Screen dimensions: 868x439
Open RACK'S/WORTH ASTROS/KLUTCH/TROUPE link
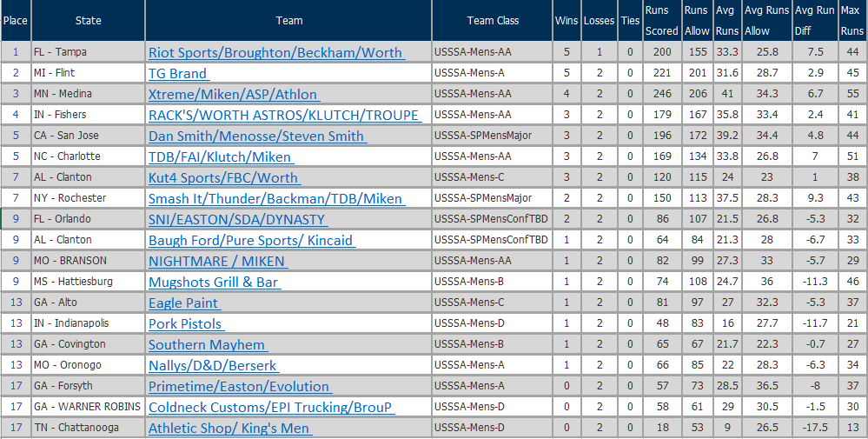(x=285, y=115)
